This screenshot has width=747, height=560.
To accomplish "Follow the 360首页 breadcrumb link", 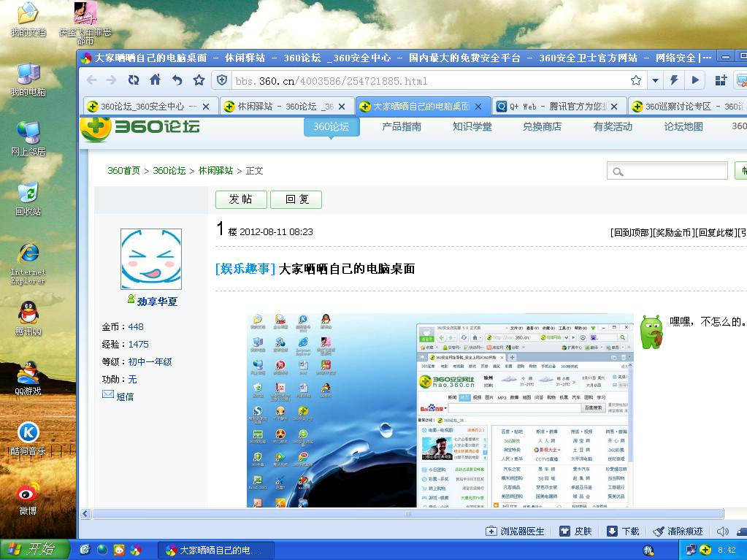I will [x=124, y=170].
